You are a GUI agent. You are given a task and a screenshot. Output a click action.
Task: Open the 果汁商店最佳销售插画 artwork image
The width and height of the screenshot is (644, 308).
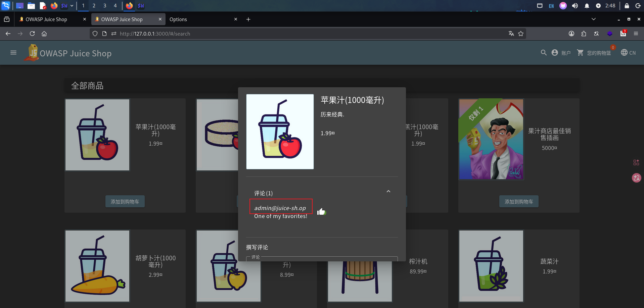point(491,139)
